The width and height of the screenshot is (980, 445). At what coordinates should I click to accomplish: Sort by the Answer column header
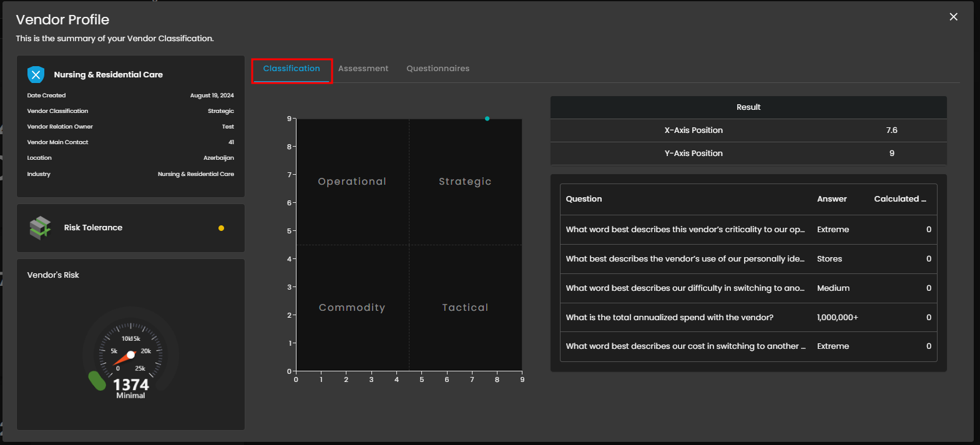click(831, 199)
